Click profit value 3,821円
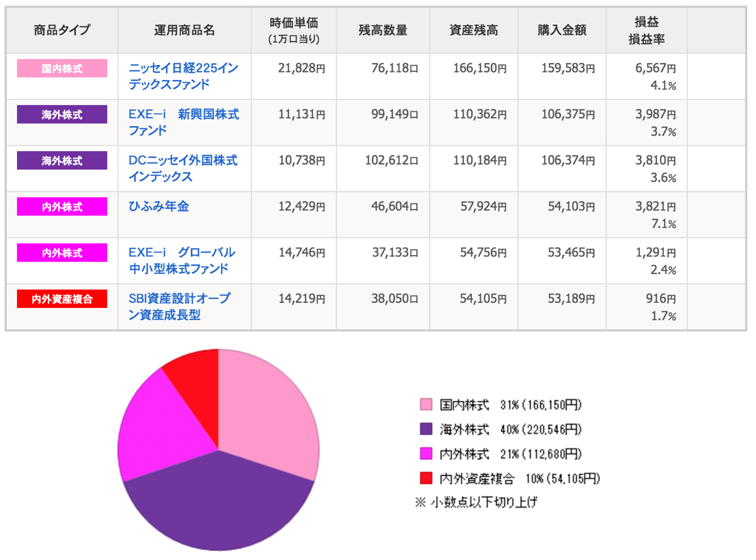This screenshot has width=756, height=560. pos(656,207)
